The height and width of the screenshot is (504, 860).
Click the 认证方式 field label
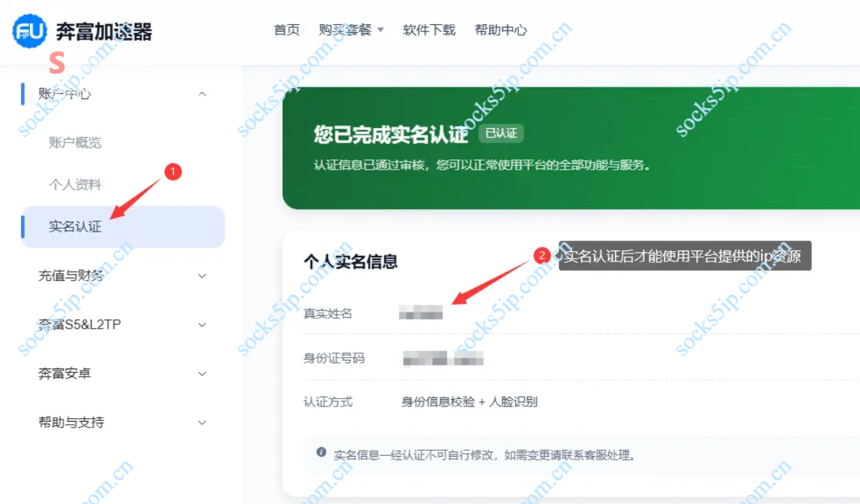click(328, 402)
